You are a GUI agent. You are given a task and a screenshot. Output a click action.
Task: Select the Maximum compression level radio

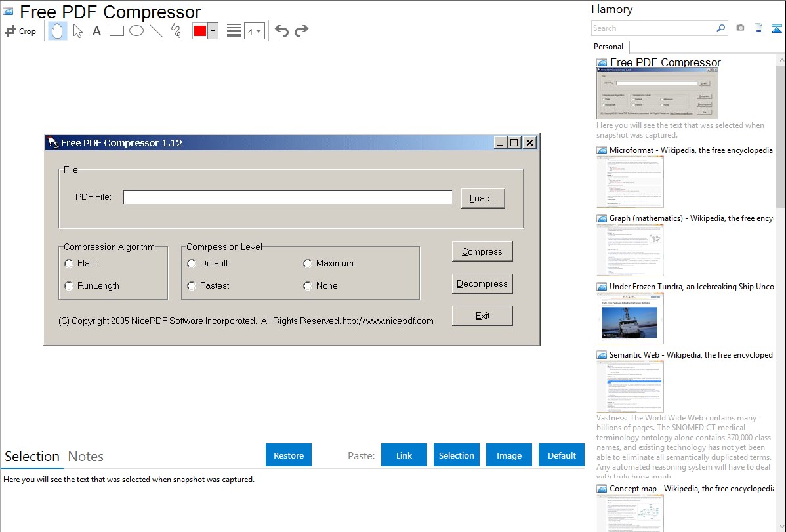coord(308,264)
